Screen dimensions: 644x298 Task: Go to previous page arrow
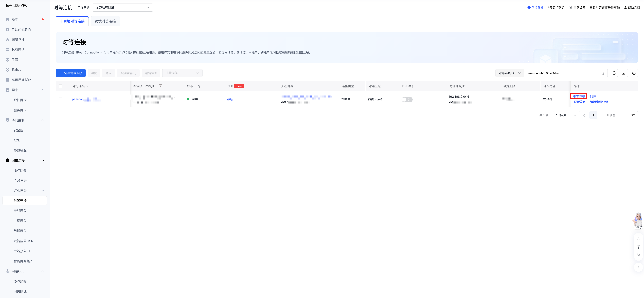coord(584,115)
